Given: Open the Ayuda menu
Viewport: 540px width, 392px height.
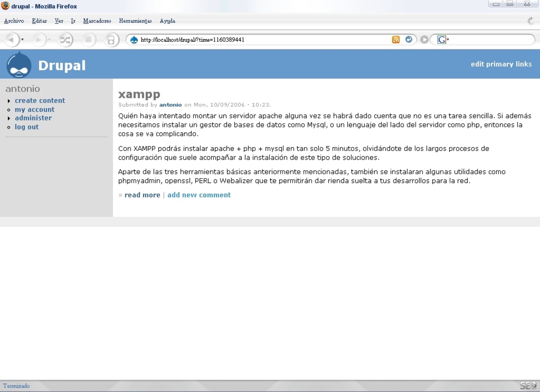Looking at the screenshot, I should (x=167, y=21).
